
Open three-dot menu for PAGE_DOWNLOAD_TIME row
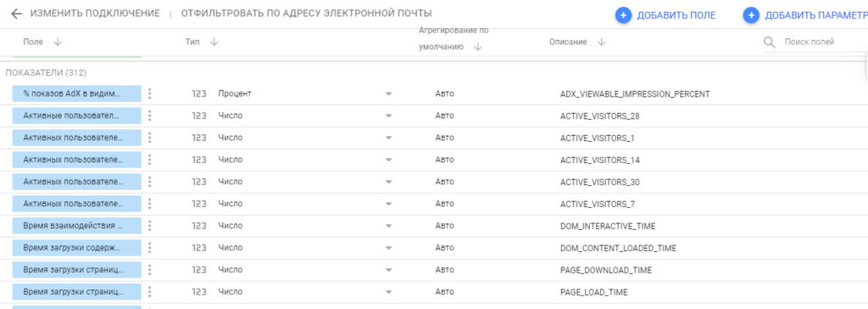149,270
